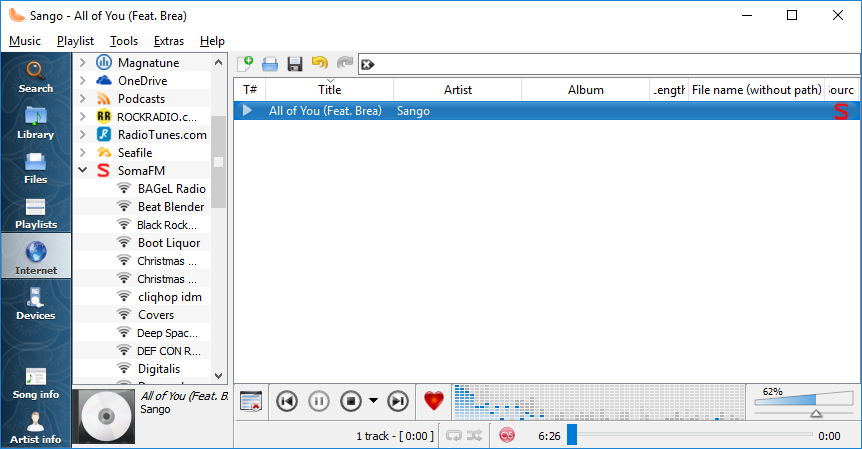
Task: Create a new playlist with toolbar icon
Action: [x=245, y=64]
